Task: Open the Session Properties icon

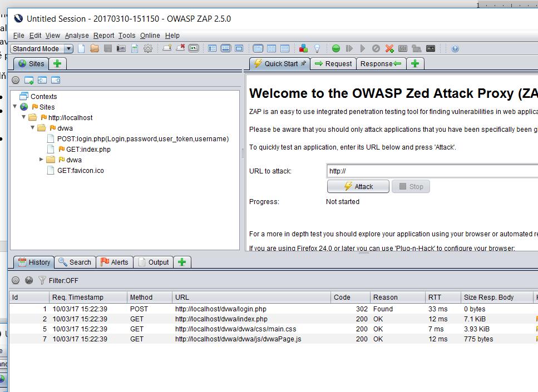Action: pos(135,48)
